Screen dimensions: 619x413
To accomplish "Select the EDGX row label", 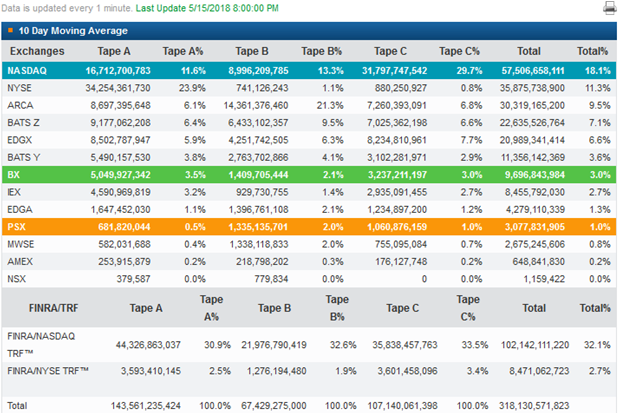I will pyautogui.click(x=20, y=140).
